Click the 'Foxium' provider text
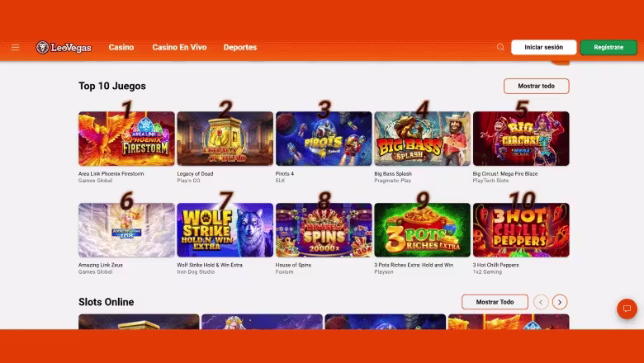This screenshot has width=644, height=363. (284, 272)
